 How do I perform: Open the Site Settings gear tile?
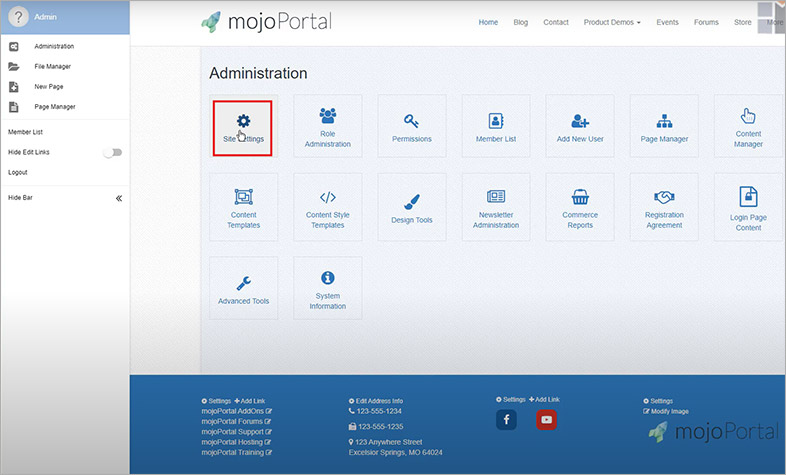point(243,128)
